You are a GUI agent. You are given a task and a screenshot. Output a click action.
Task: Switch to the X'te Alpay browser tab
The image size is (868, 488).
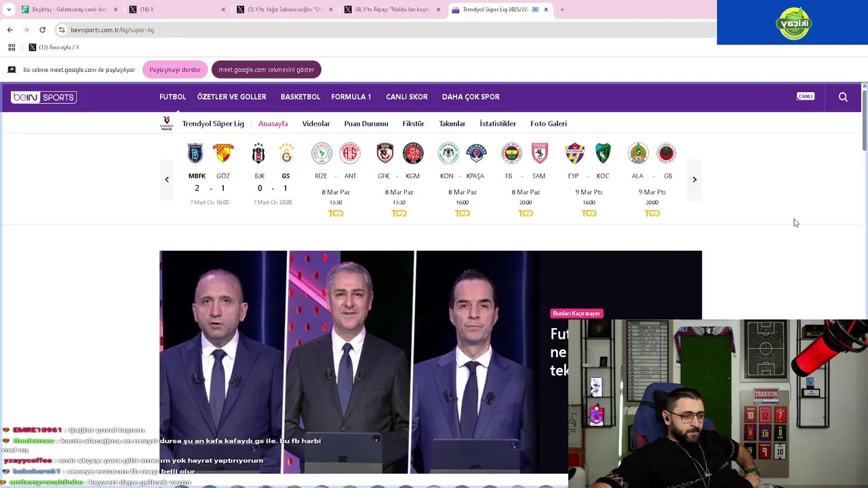coord(392,9)
